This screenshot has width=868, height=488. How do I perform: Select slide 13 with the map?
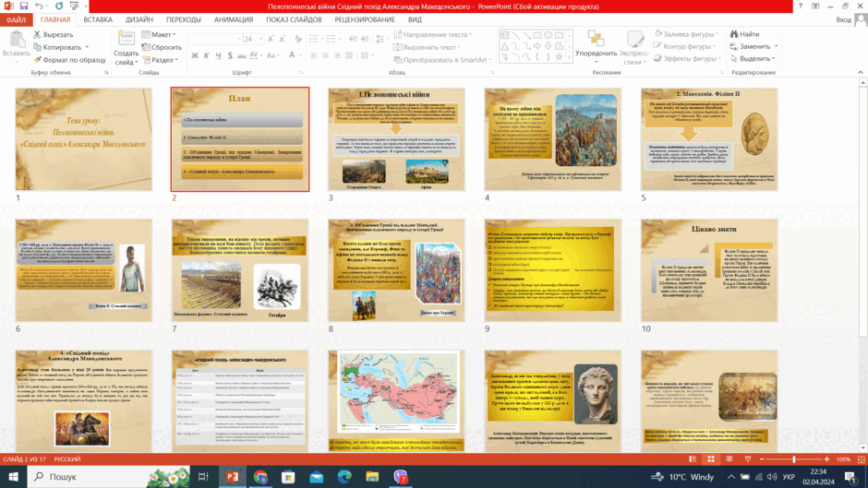click(396, 400)
